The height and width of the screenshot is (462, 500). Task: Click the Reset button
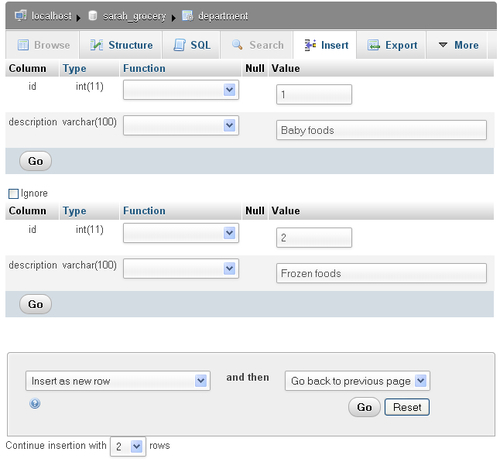coord(407,407)
